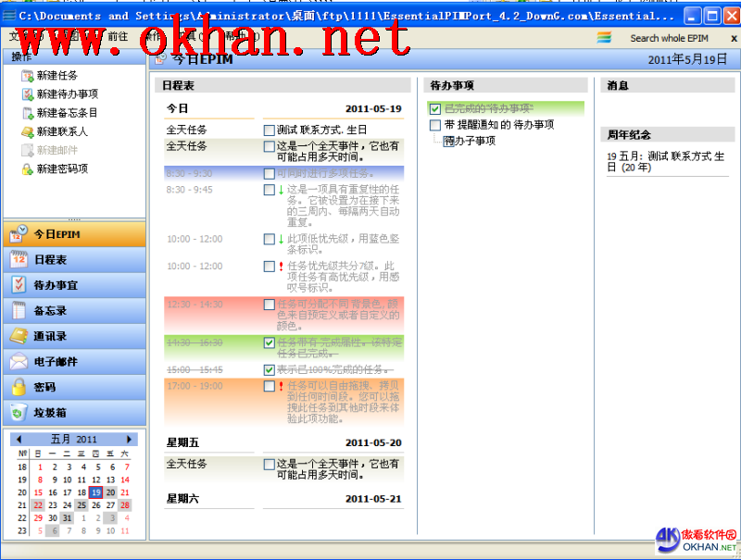This screenshot has width=741, height=560.
Task: Click the Search whole EPIM field
Action: pos(669,38)
